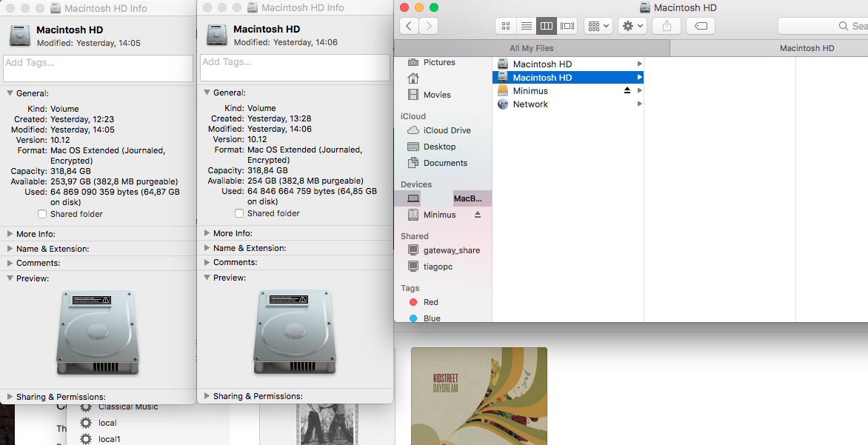868x445 pixels.
Task: Open the Action gear menu
Action: [x=632, y=26]
